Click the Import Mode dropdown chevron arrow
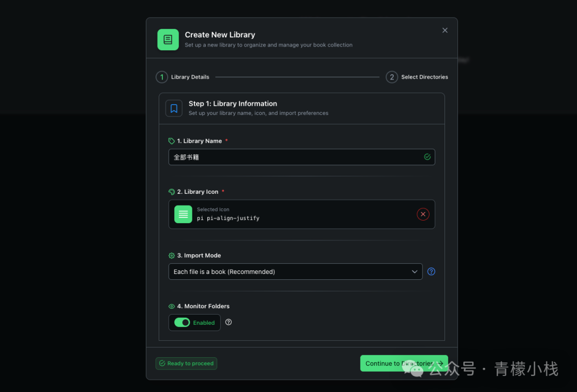Viewport: 577px width, 392px height. [415, 271]
